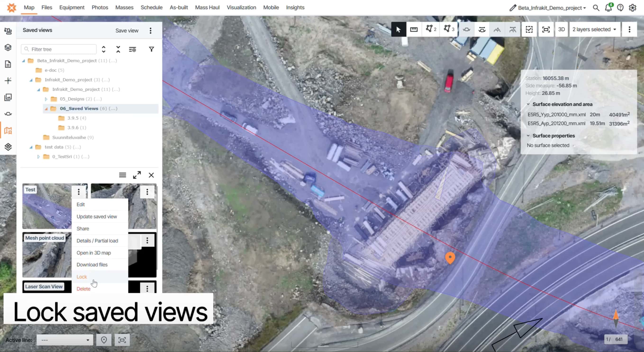Collapse all tree nodes icon

pos(118,49)
